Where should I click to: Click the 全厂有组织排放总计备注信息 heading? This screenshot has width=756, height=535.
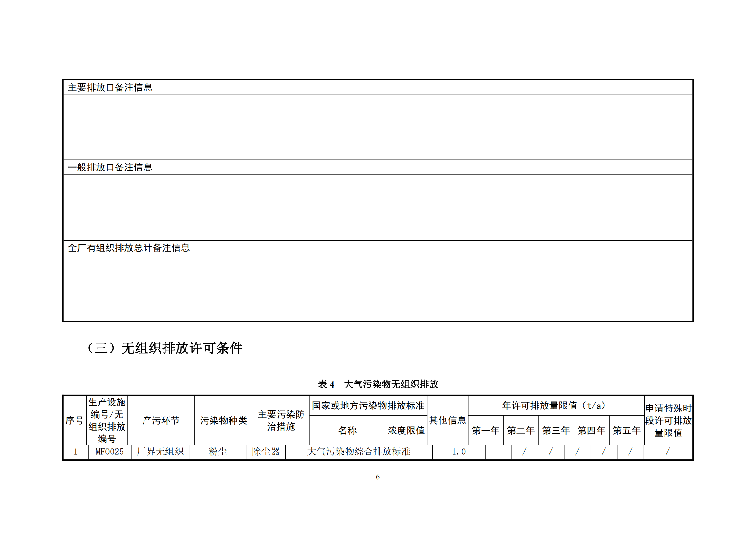[x=129, y=248]
